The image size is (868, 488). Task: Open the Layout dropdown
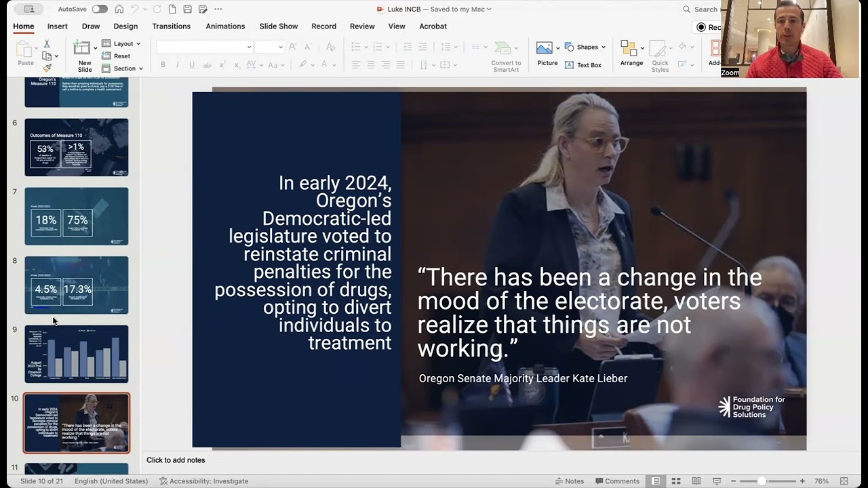(121, 44)
